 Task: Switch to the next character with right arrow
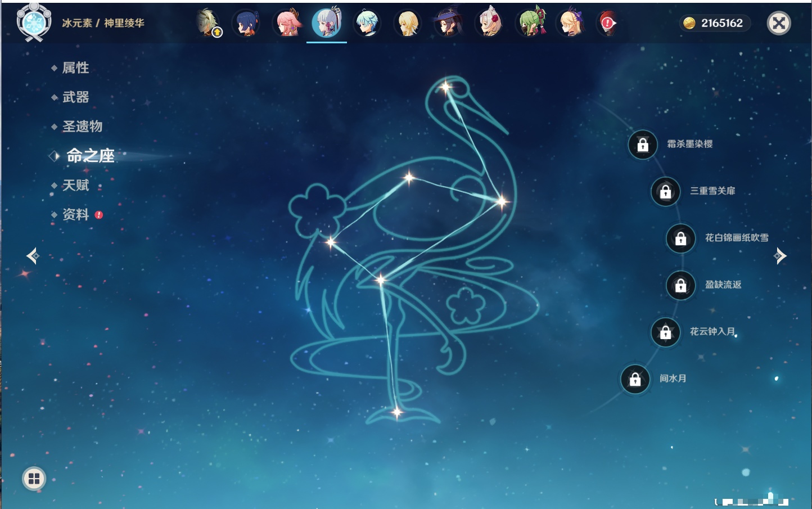(779, 256)
